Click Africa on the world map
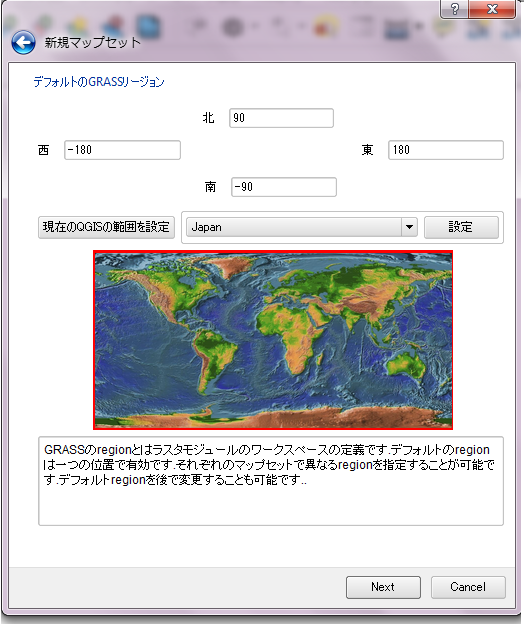 tap(295, 333)
